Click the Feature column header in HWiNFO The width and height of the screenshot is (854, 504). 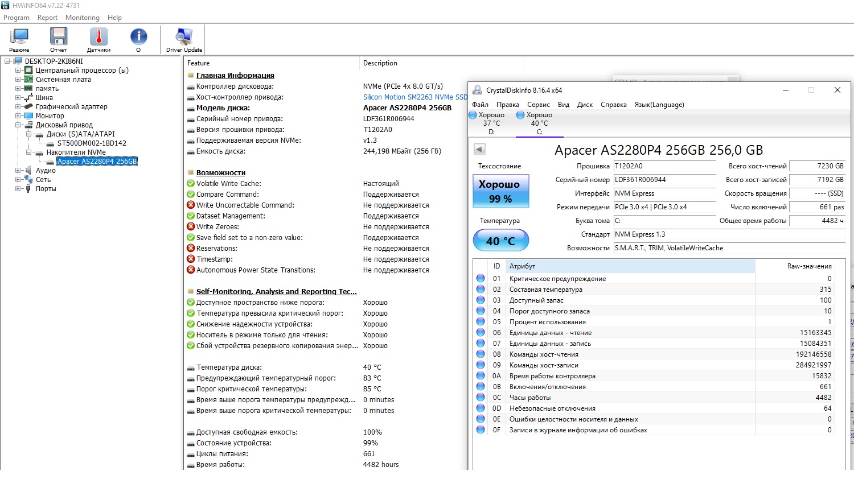pos(272,63)
